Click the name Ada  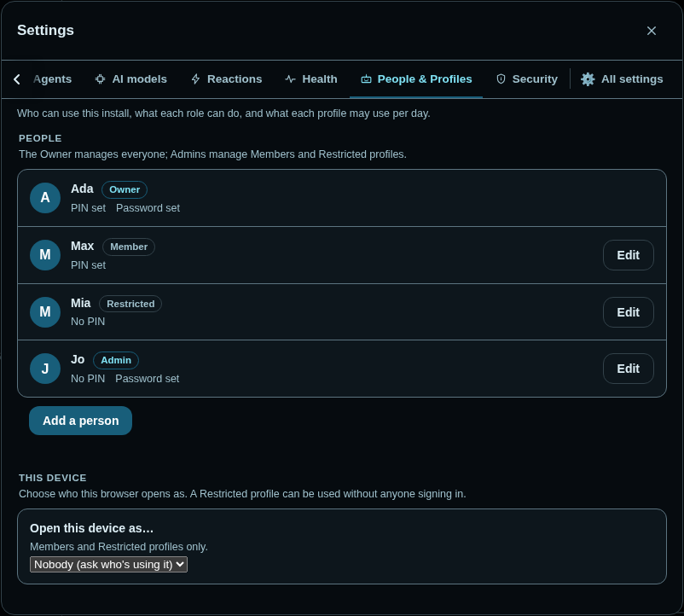click(x=82, y=189)
